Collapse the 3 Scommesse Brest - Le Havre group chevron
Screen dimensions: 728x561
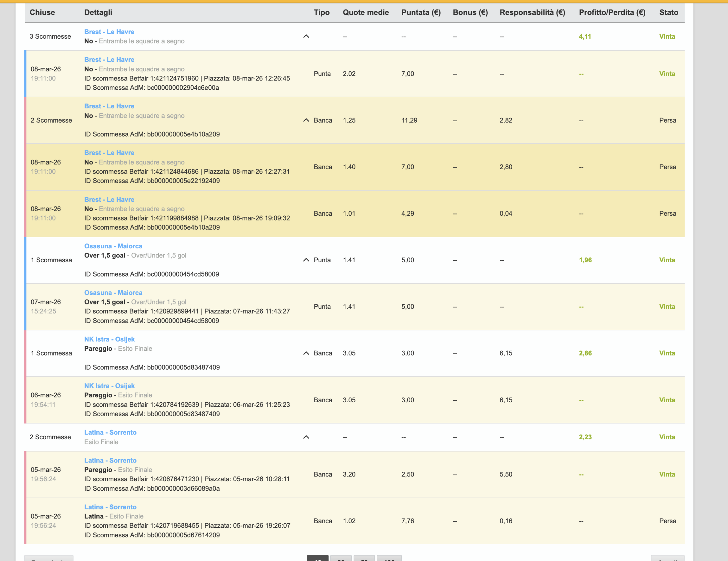tap(306, 36)
